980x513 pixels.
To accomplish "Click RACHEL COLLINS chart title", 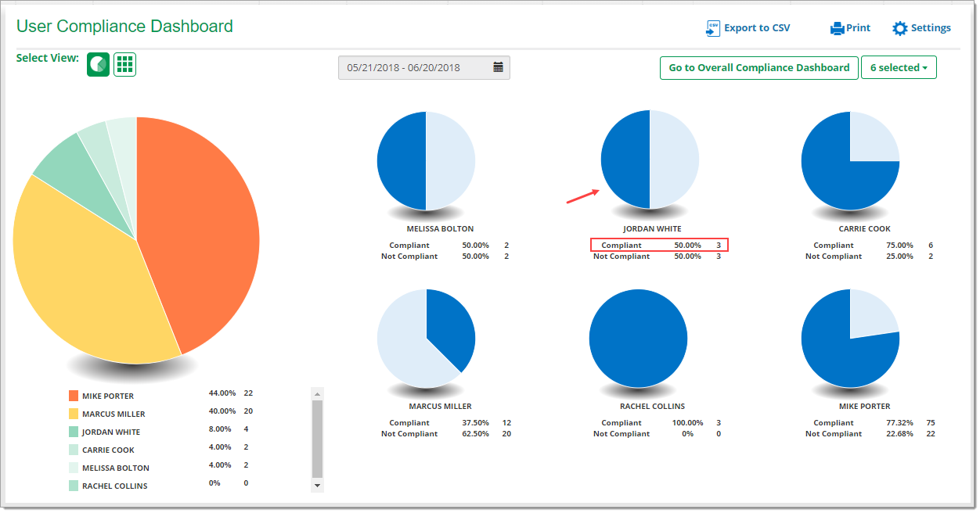I will pyautogui.click(x=652, y=407).
